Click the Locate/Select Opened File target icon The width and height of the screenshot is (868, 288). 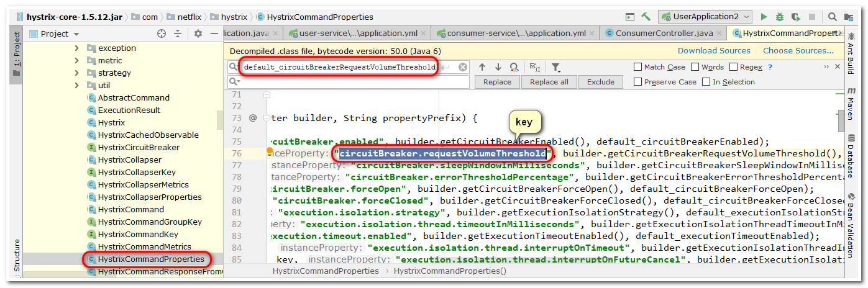[x=162, y=34]
